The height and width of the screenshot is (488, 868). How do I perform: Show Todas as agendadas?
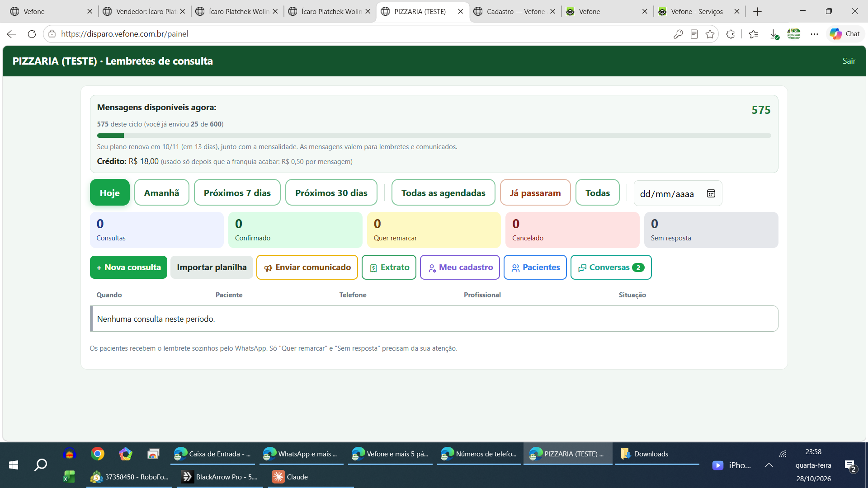443,192
